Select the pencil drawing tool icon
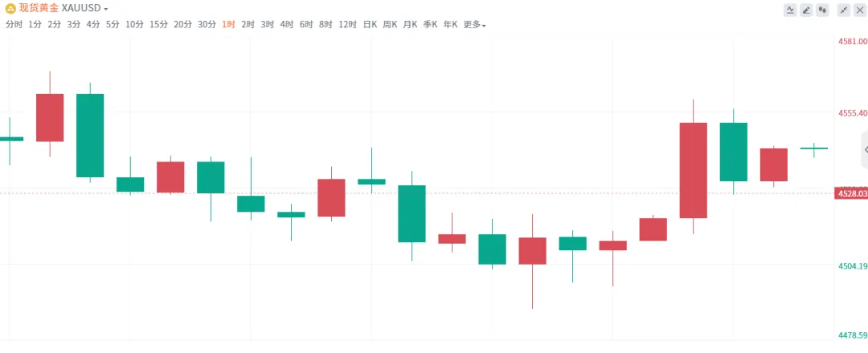This screenshot has width=868, height=353. pyautogui.click(x=806, y=10)
